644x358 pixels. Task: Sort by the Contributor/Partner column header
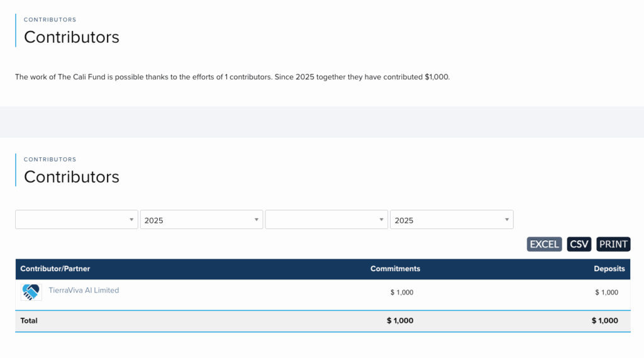(x=55, y=269)
